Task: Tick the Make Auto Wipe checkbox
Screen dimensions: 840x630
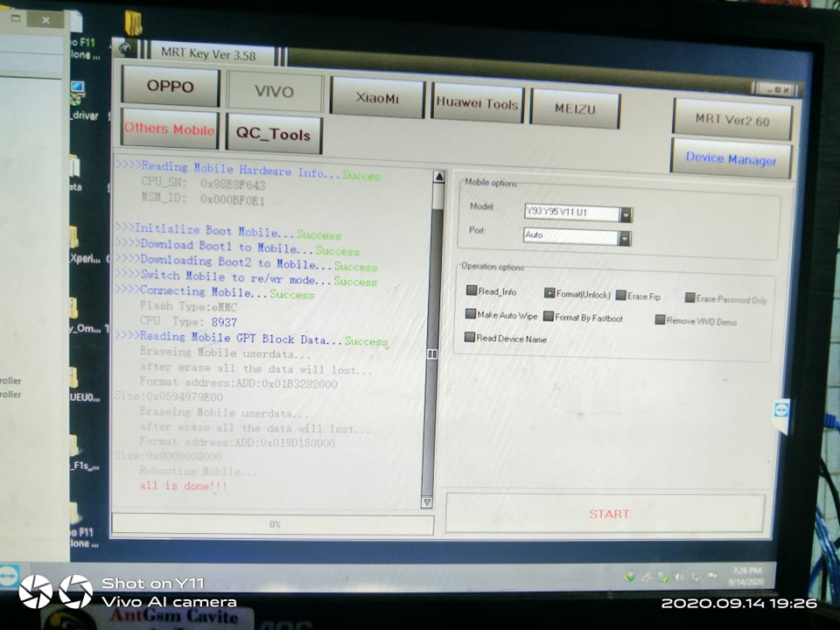Action: click(x=471, y=314)
